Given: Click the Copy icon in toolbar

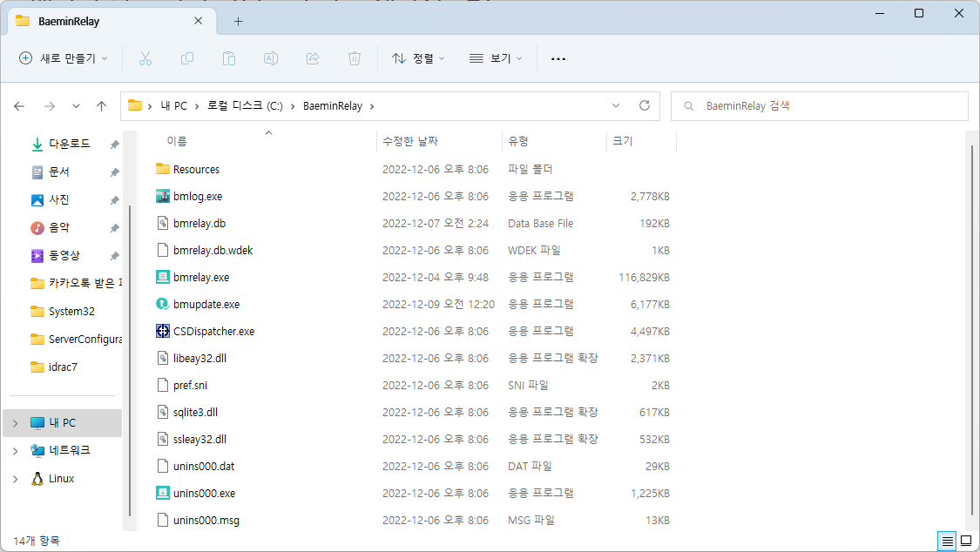Looking at the screenshot, I should click(187, 58).
